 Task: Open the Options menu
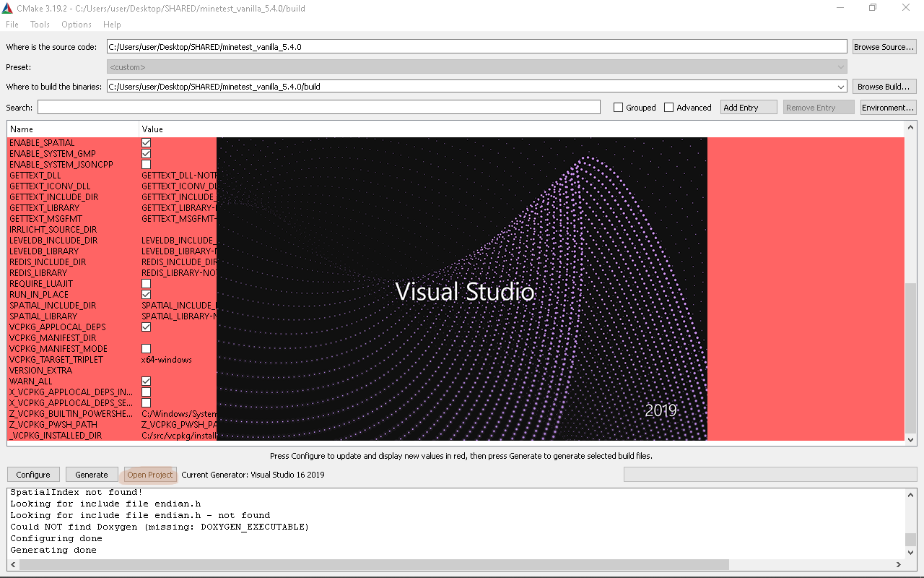(x=77, y=25)
